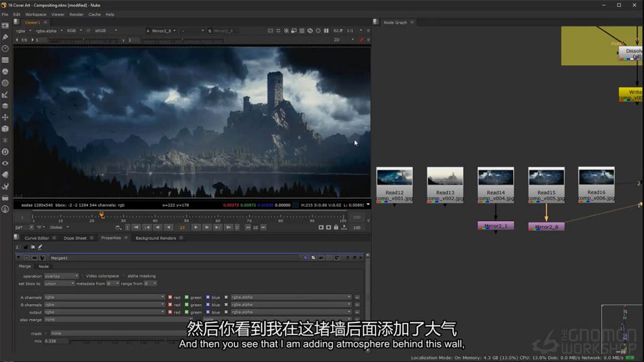Open the Cache menu

point(94,14)
